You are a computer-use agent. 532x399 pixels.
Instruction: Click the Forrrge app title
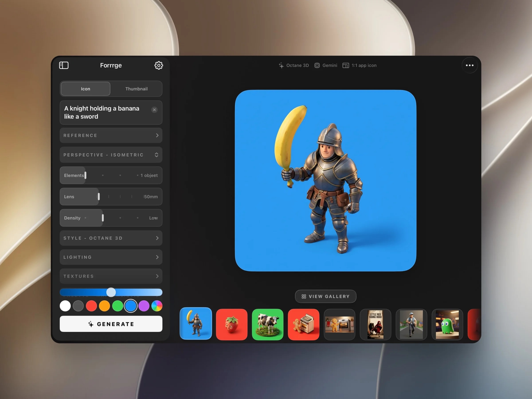[111, 65]
